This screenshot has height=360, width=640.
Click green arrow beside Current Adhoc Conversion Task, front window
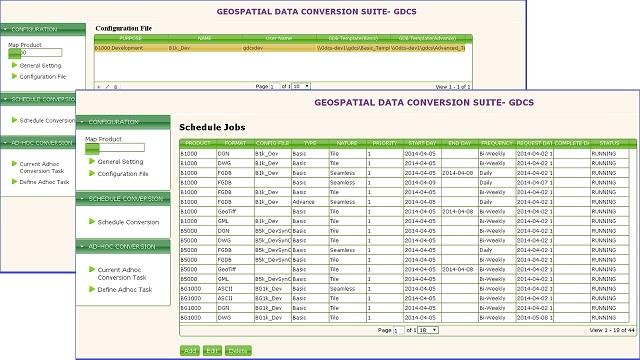pos(92,269)
